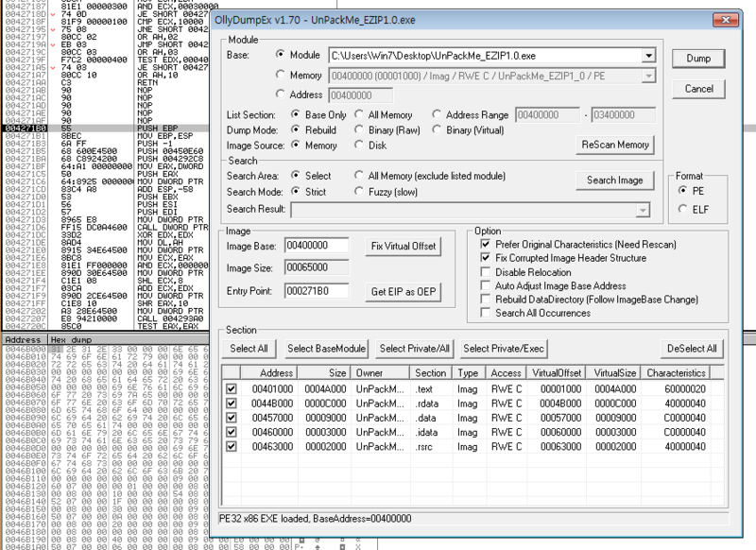The height and width of the screenshot is (550, 756).
Task: Click the Dump button
Action: click(698, 59)
